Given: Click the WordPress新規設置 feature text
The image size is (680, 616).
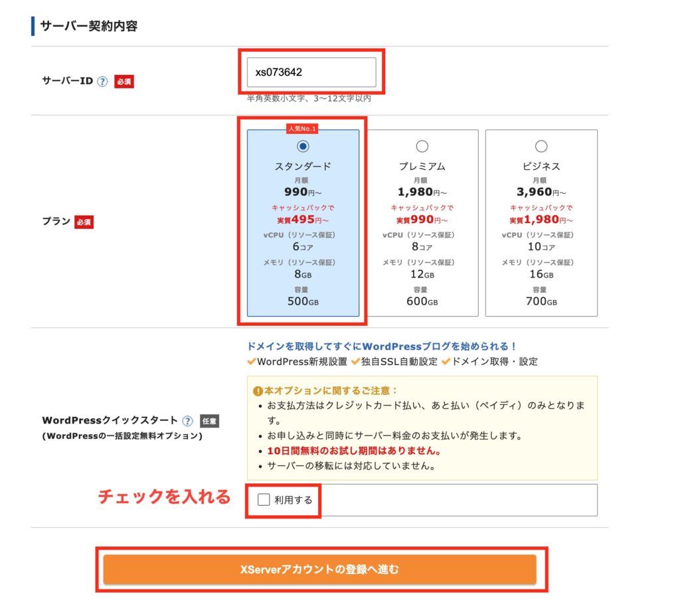Looking at the screenshot, I should pos(302,362).
